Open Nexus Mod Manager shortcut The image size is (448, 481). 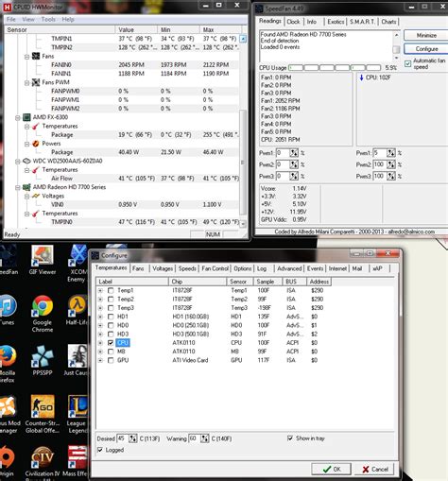[x=9, y=414]
